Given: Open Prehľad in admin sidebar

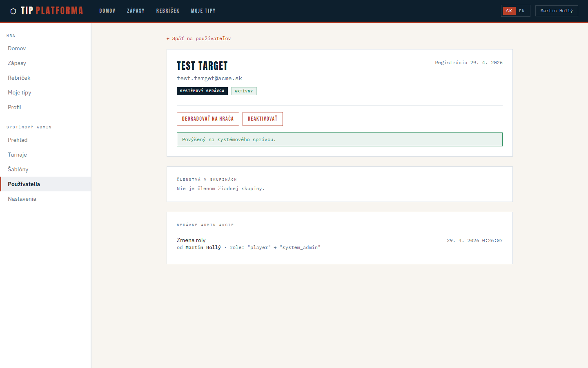Looking at the screenshot, I should pyautogui.click(x=18, y=140).
